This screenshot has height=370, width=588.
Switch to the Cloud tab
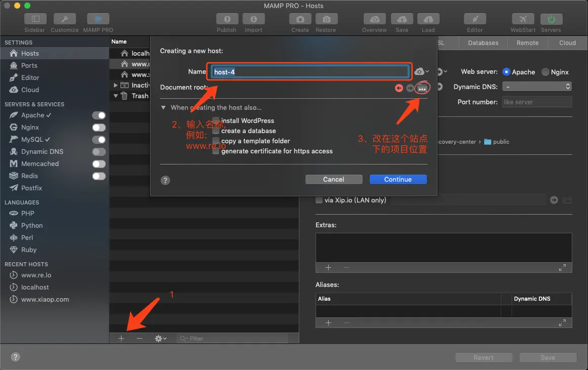point(567,43)
